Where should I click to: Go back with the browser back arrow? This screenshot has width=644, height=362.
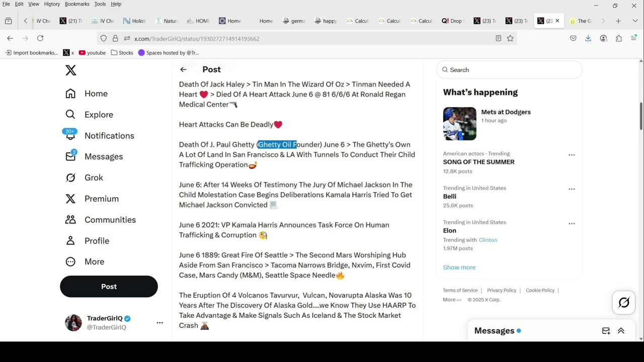[10, 38]
